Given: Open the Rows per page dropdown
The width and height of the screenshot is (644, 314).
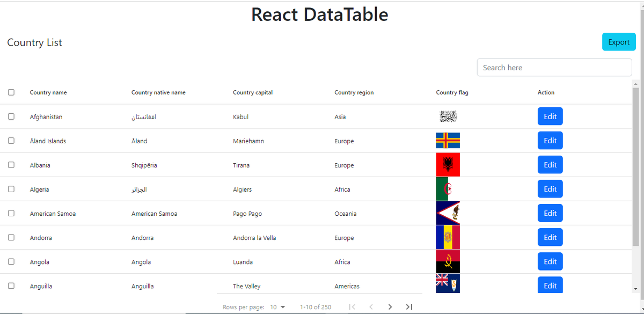Looking at the screenshot, I should pyautogui.click(x=278, y=307).
